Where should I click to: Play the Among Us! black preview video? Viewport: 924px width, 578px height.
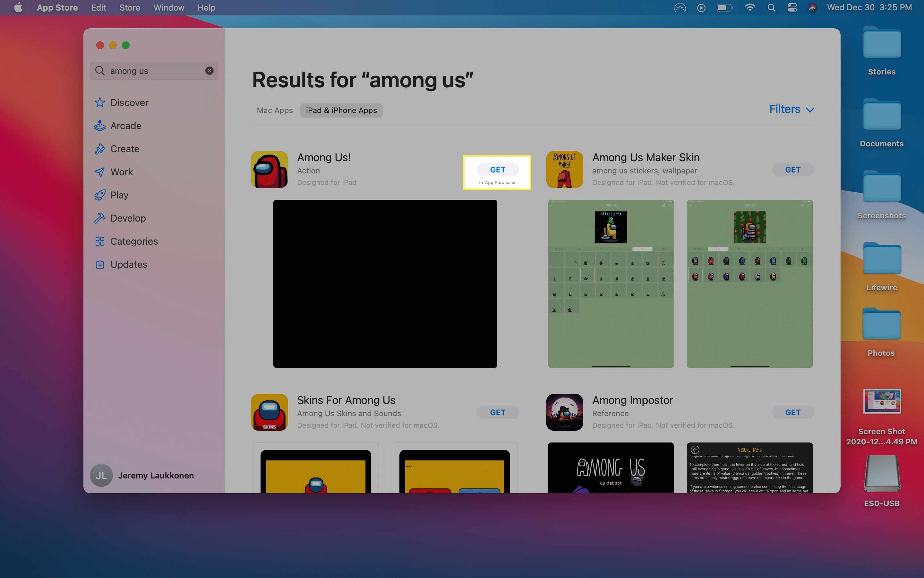pos(385,284)
